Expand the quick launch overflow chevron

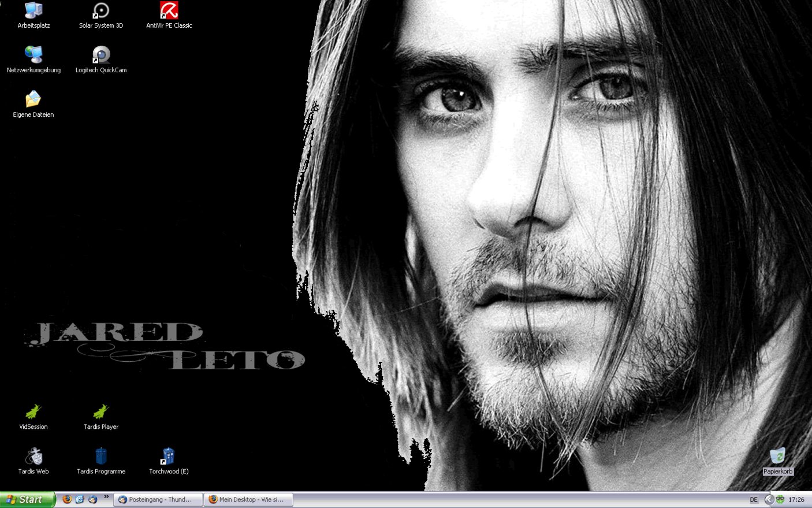(106, 497)
